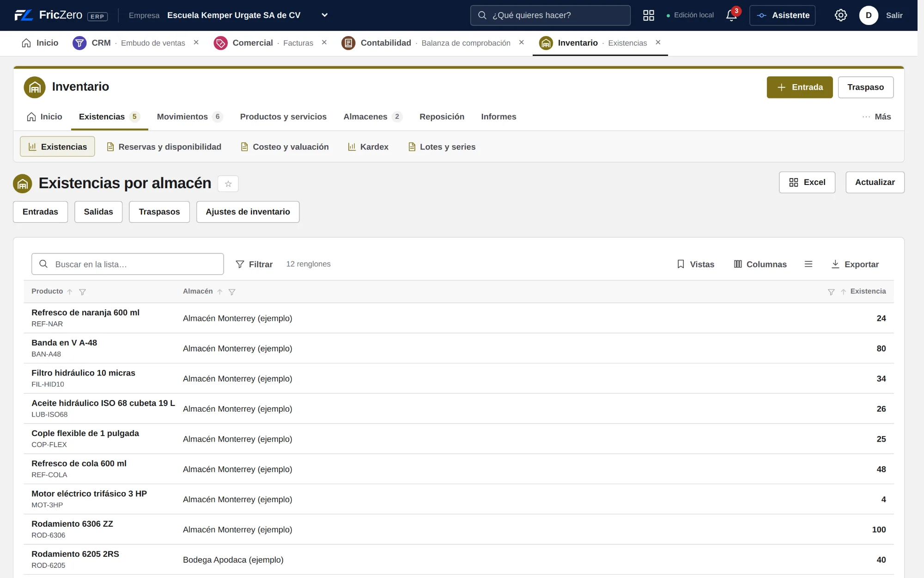
Task: Click the Entrada button
Action: [800, 87]
